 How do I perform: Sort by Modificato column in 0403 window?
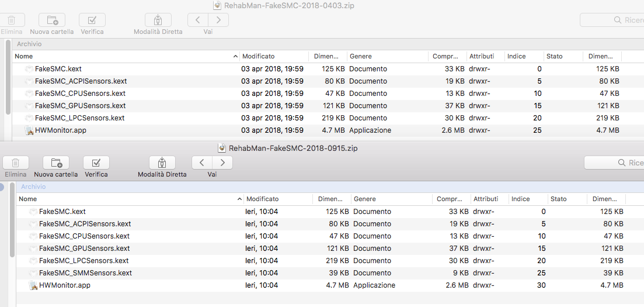[274, 56]
